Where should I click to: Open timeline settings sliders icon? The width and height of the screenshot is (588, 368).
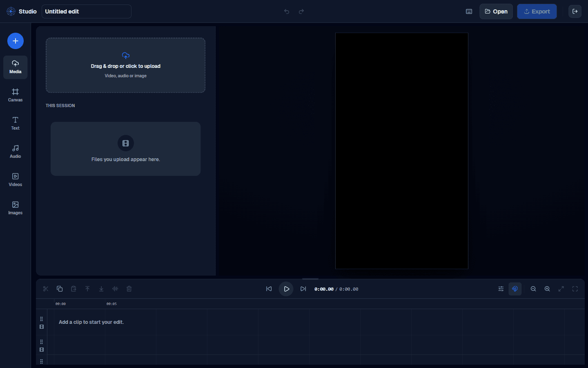501,289
